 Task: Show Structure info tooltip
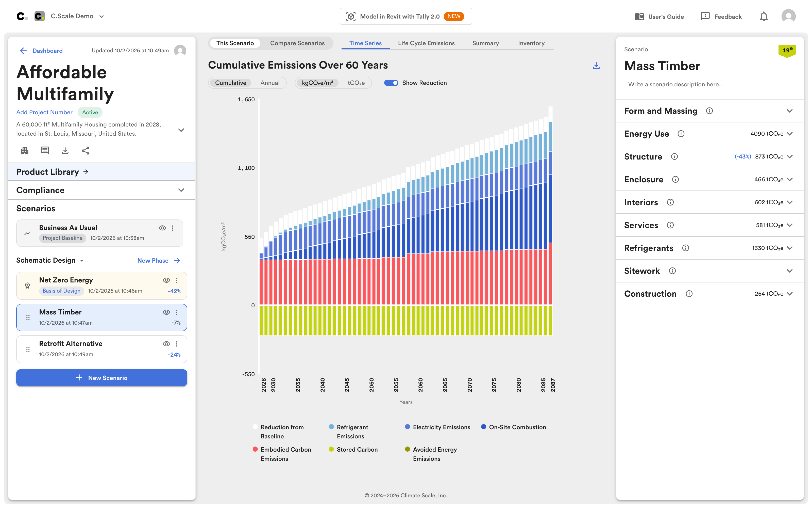674,156
